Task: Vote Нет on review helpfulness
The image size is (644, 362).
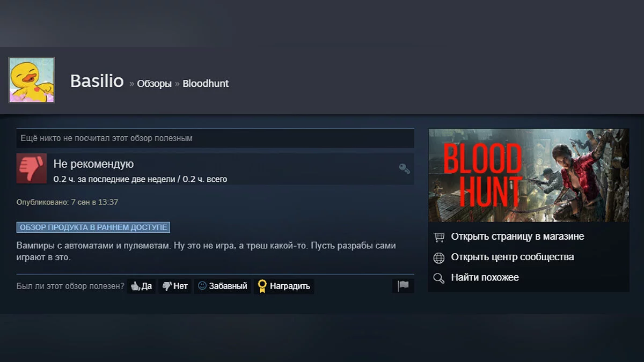Action: pos(175,286)
